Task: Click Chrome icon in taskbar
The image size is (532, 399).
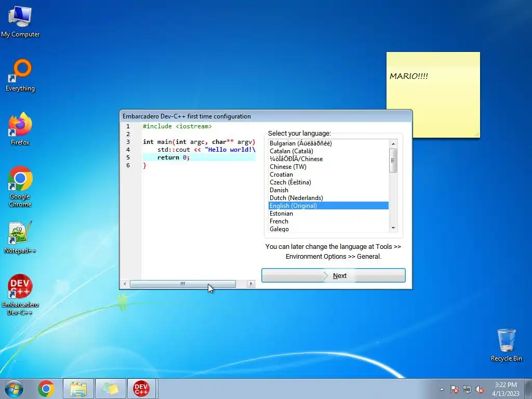Action: tap(46, 389)
